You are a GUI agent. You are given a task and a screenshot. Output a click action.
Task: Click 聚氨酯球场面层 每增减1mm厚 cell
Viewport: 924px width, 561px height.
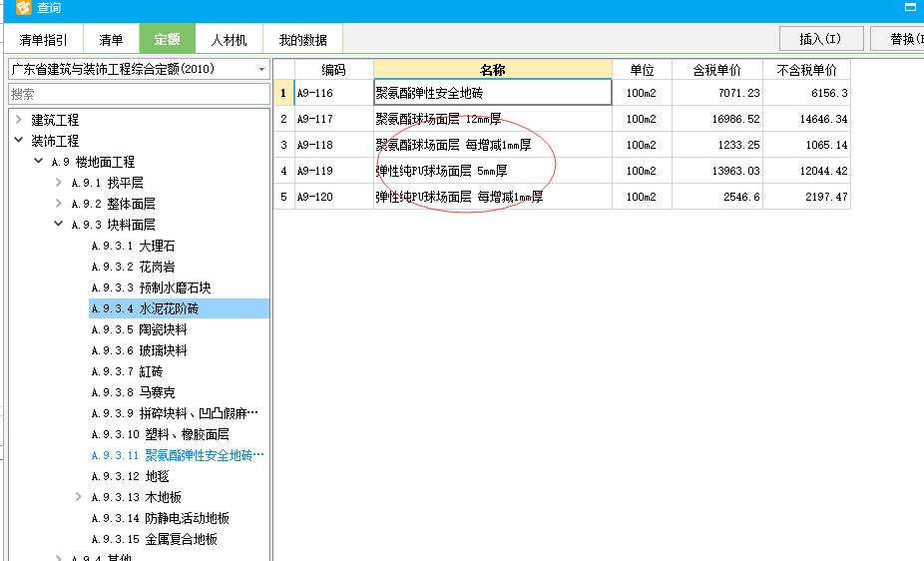click(x=493, y=145)
